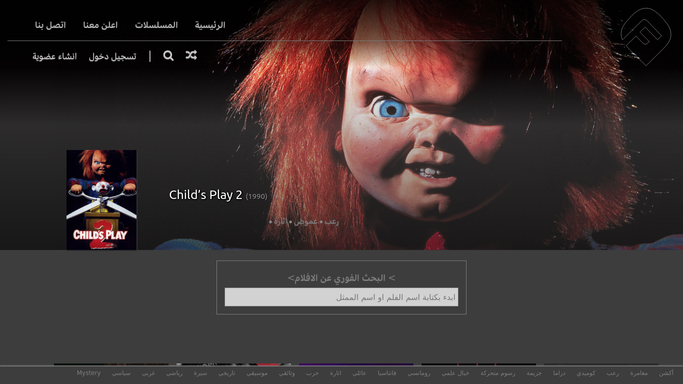Select خيال علمي genre in bottom bar
This screenshot has width=683, height=384.
(x=455, y=373)
